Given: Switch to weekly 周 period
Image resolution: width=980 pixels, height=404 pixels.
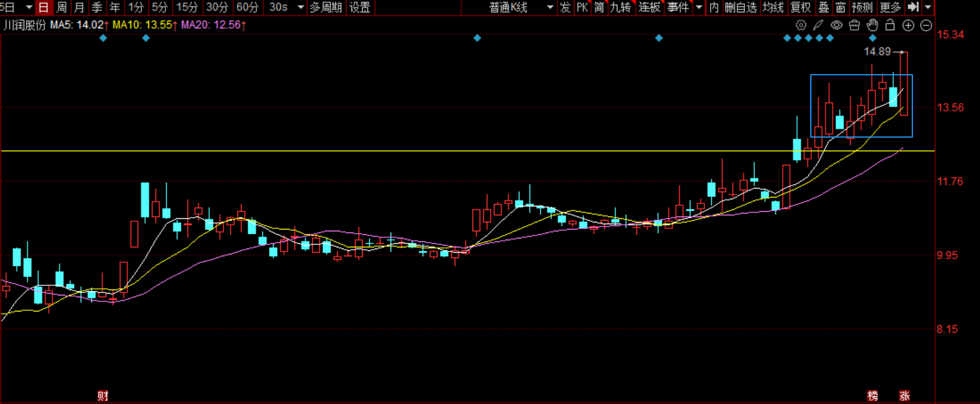Looking at the screenshot, I should coord(62,7).
